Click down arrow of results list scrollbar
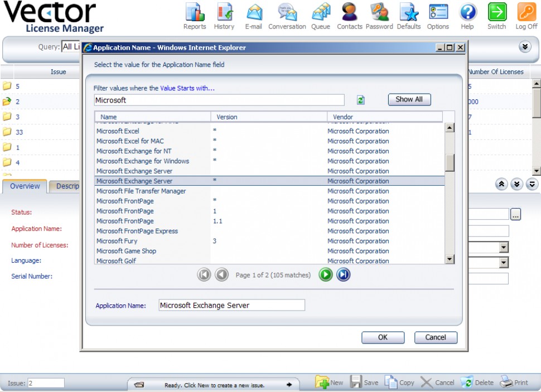 click(450, 259)
